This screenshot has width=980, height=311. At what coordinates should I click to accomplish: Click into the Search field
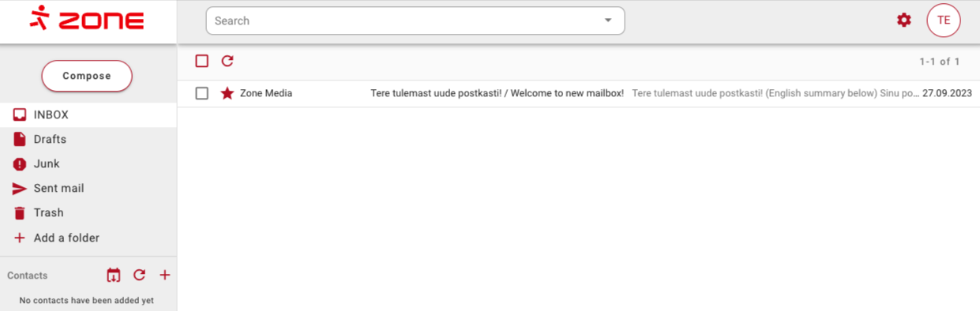(403, 21)
